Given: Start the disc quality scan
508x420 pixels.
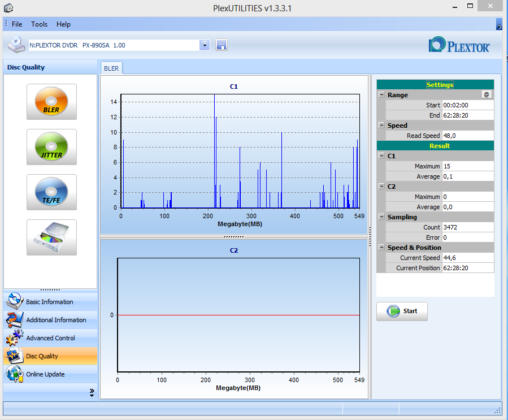Looking at the screenshot, I should 402,311.
